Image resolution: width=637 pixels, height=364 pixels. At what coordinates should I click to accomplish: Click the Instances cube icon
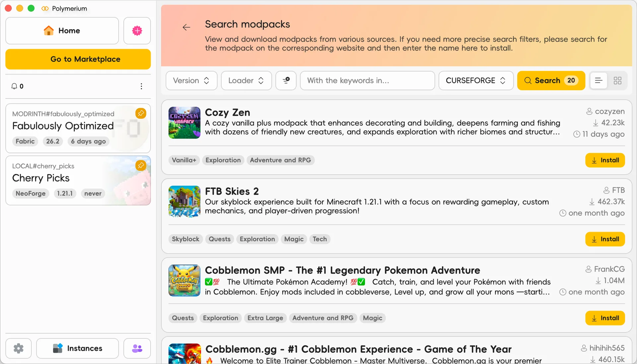tap(58, 348)
